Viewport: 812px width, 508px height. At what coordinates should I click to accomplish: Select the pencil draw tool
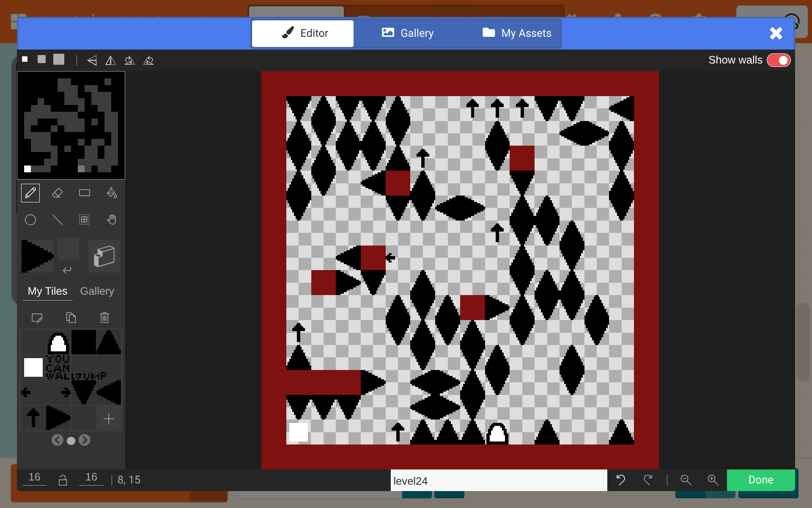click(x=30, y=193)
